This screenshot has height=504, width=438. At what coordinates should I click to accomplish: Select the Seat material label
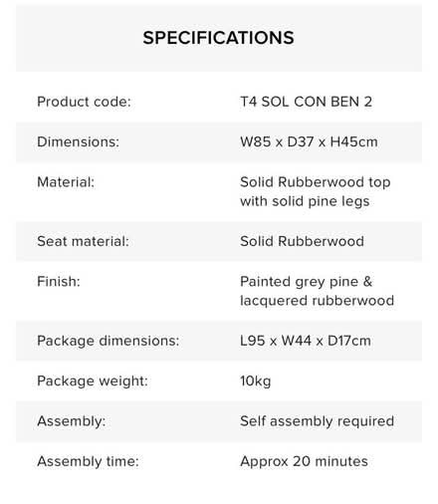(83, 241)
